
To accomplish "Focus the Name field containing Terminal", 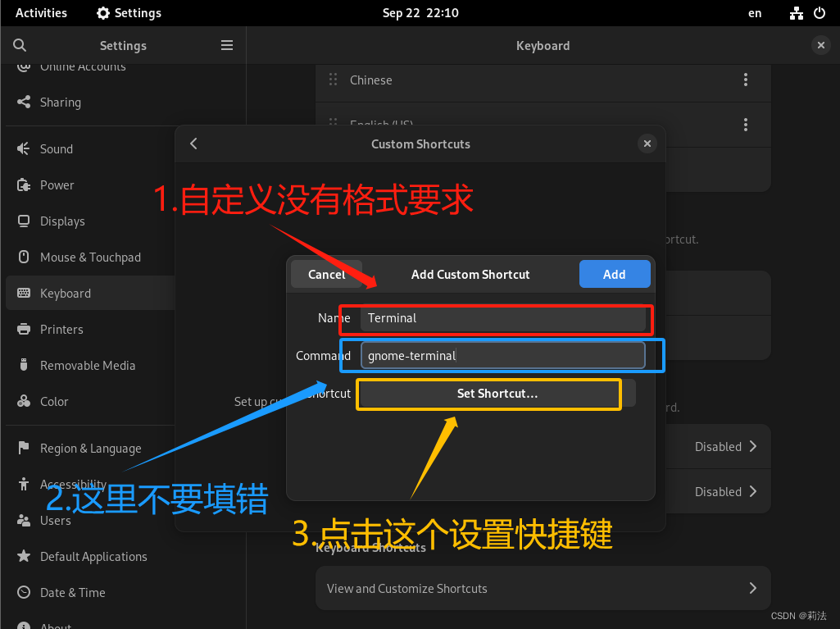I will (x=503, y=318).
